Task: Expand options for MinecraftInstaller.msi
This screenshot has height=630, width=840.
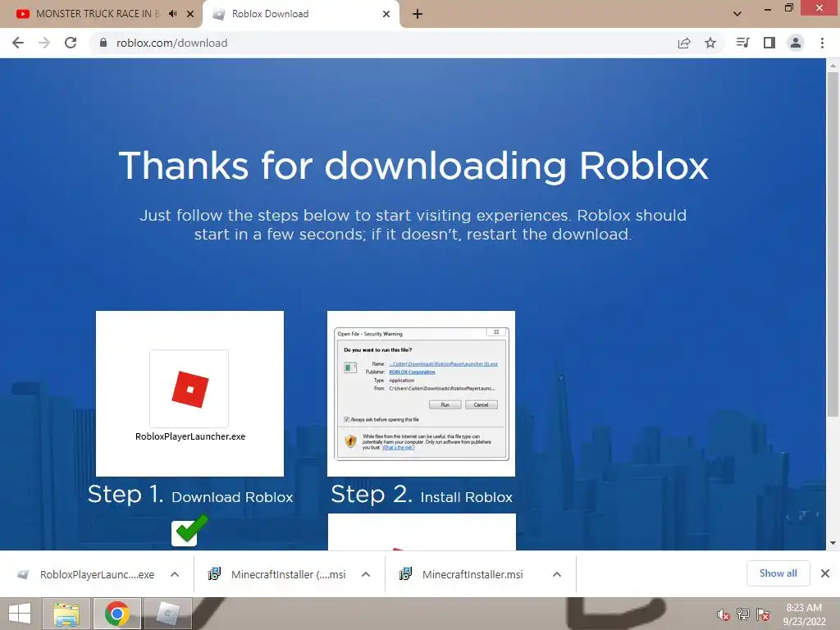Action: click(x=557, y=574)
